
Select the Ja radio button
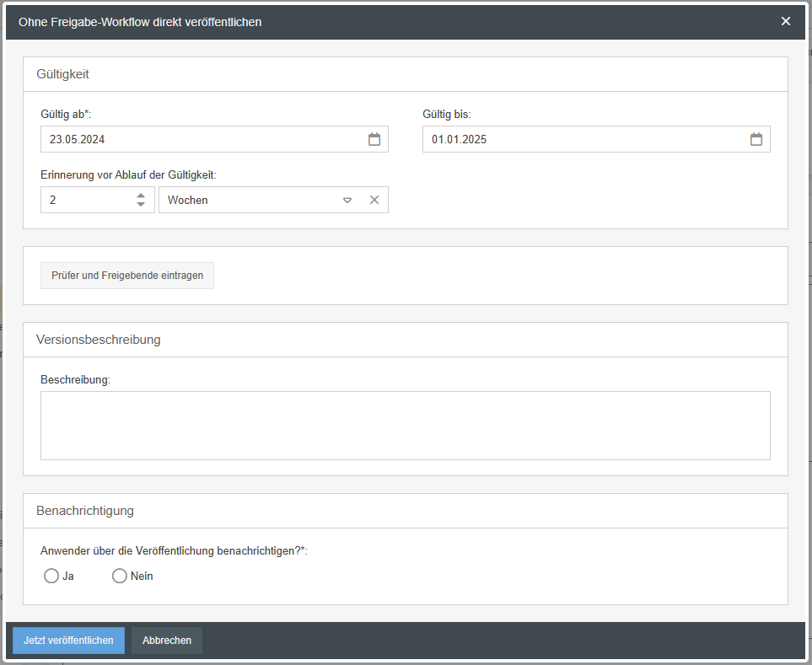coord(51,577)
